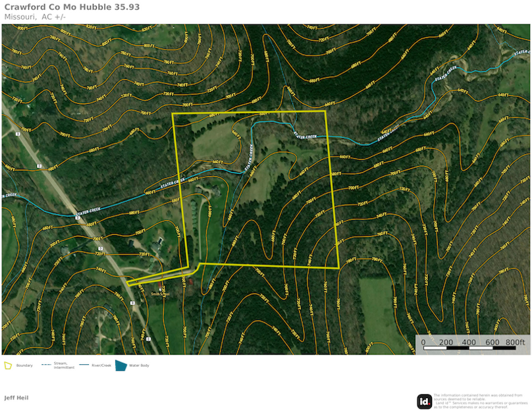Click the scale bar's black-and-white ruler
Screen dimensions: 532x411
pyautogui.click(x=469, y=348)
